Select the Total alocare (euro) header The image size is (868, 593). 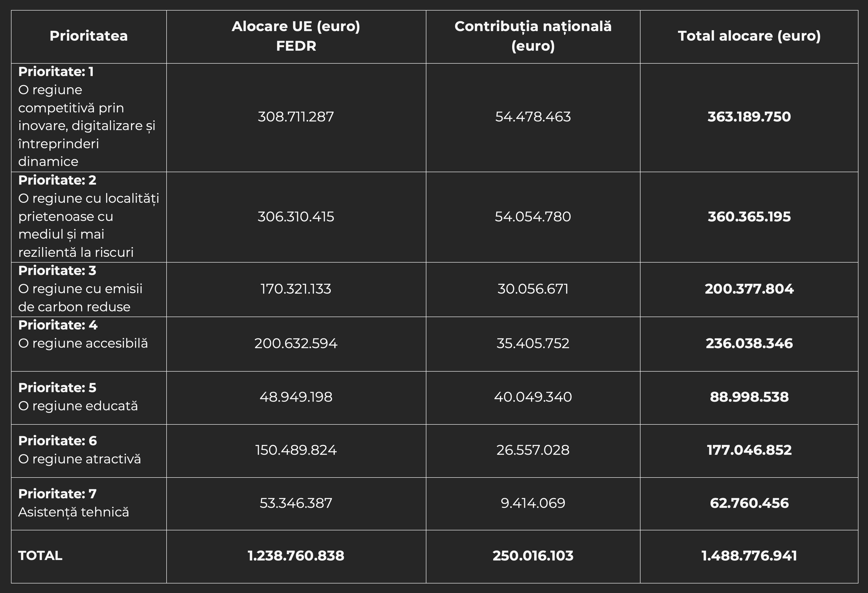(749, 36)
